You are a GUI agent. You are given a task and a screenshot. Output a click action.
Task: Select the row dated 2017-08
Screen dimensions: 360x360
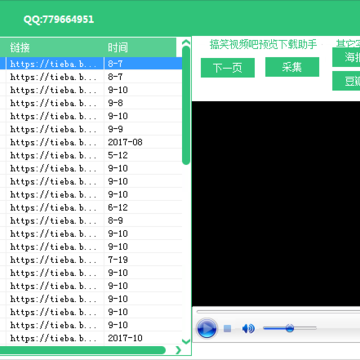coord(91,142)
